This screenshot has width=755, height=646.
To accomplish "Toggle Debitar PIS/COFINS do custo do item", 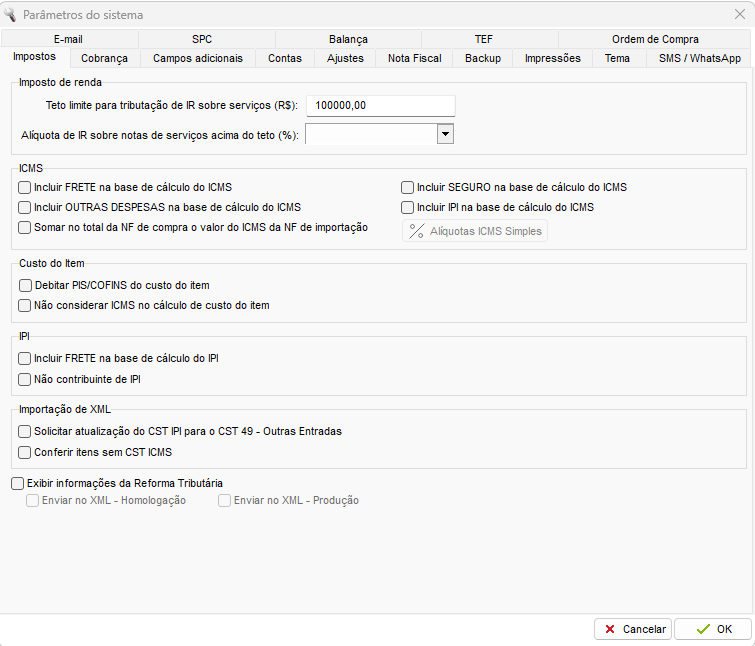I will point(25,285).
